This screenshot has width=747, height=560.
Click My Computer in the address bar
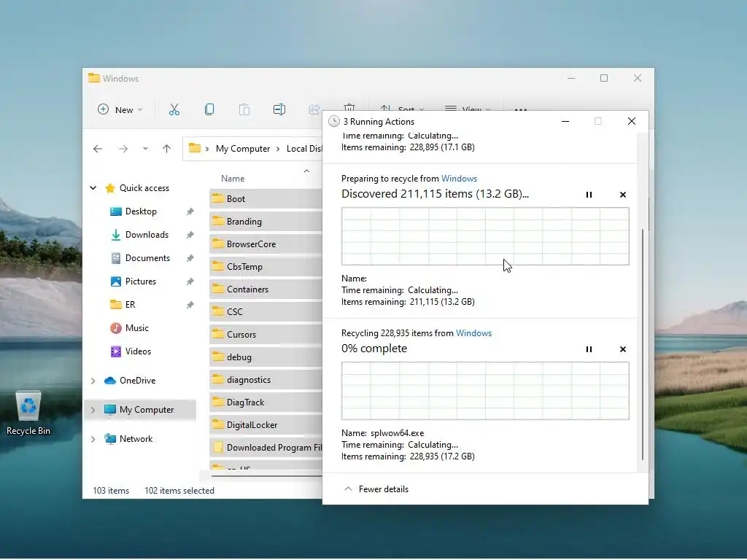coord(242,149)
